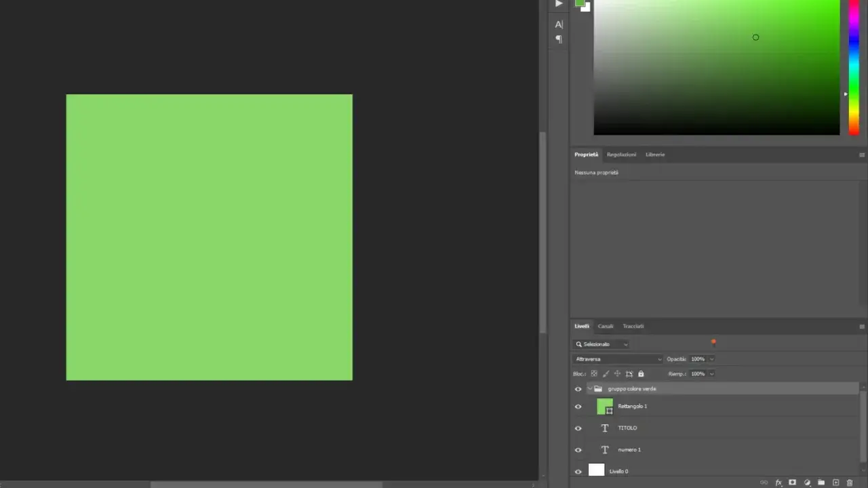This screenshot has height=488, width=868.
Task: Click the background white color swatch
Action: click(587, 7)
